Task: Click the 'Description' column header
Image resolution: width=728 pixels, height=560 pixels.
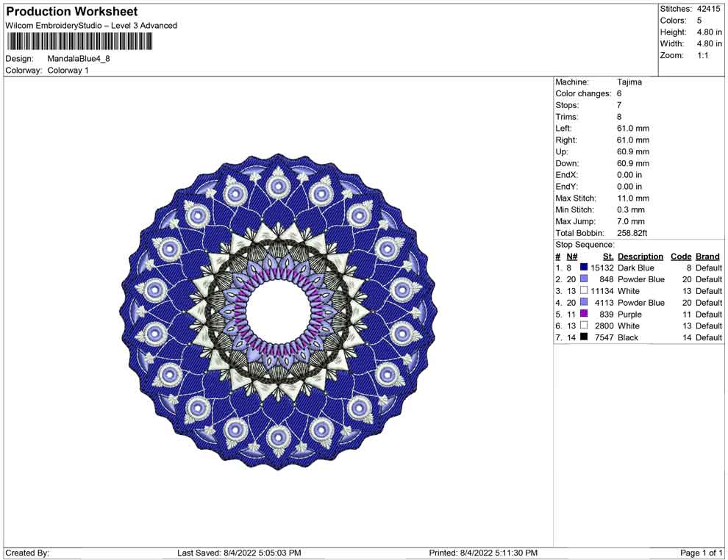Action: point(640,256)
